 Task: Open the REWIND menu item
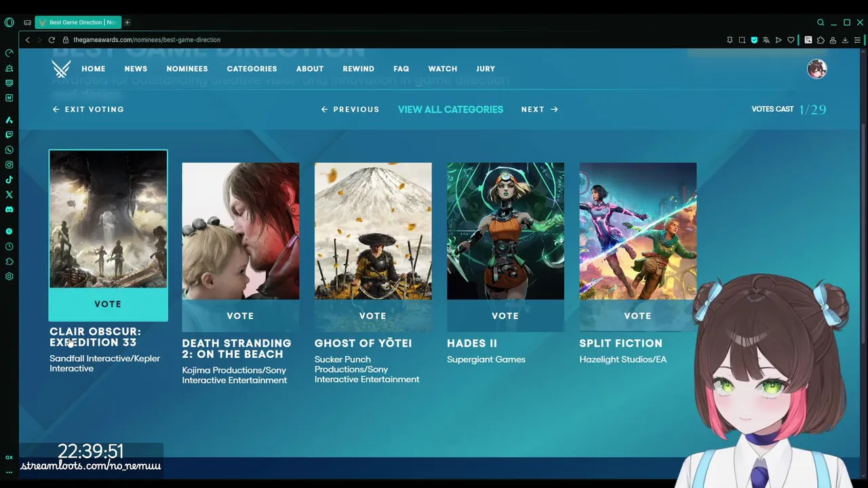pos(359,69)
